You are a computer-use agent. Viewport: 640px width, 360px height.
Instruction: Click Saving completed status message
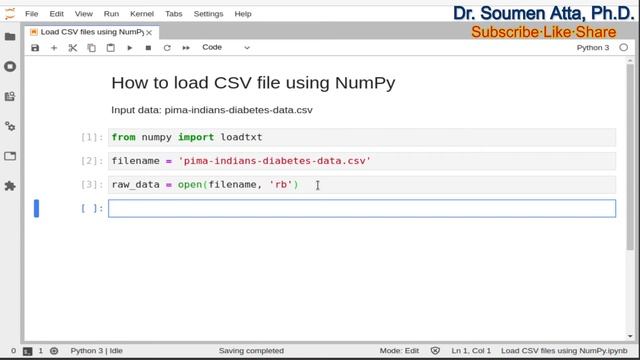[251, 351]
